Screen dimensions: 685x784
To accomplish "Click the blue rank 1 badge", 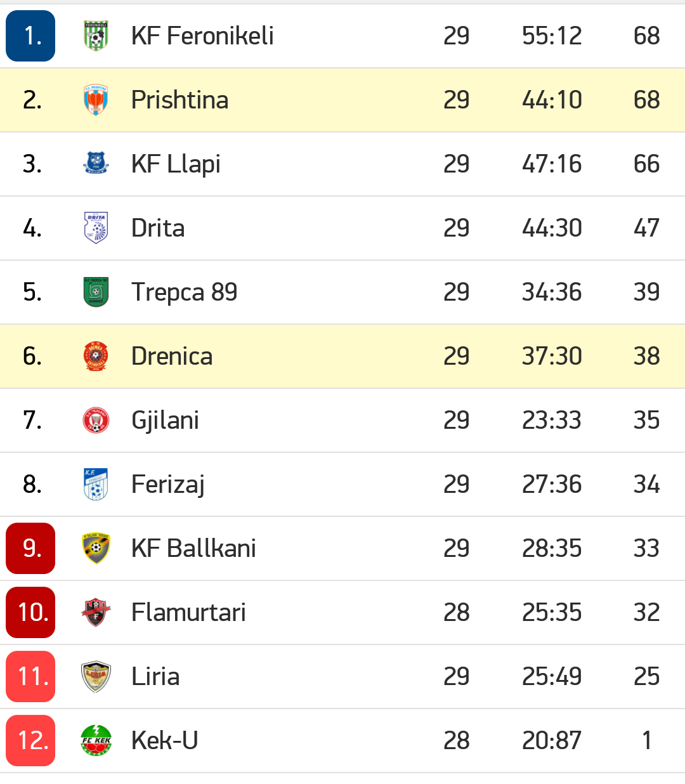I will click(x=30, y=36).
